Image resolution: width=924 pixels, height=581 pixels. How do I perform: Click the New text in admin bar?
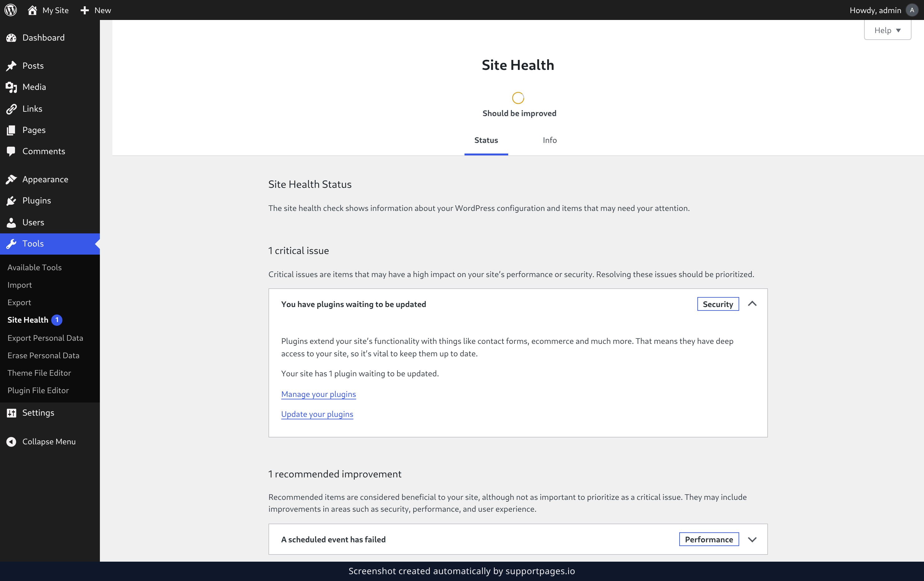[103, 10]
